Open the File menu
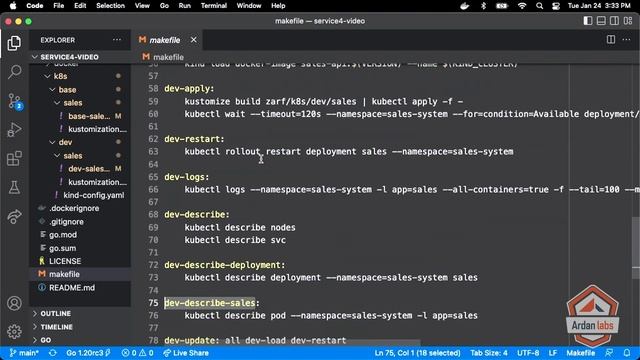 [x=58, y=6]
